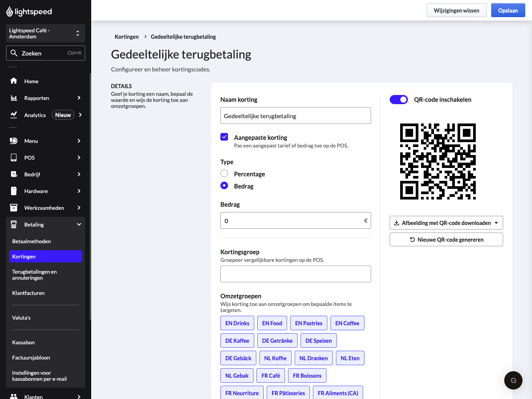532x399 pixels.
Task: Click the download arrow icon on QR button
Action: 396,223
